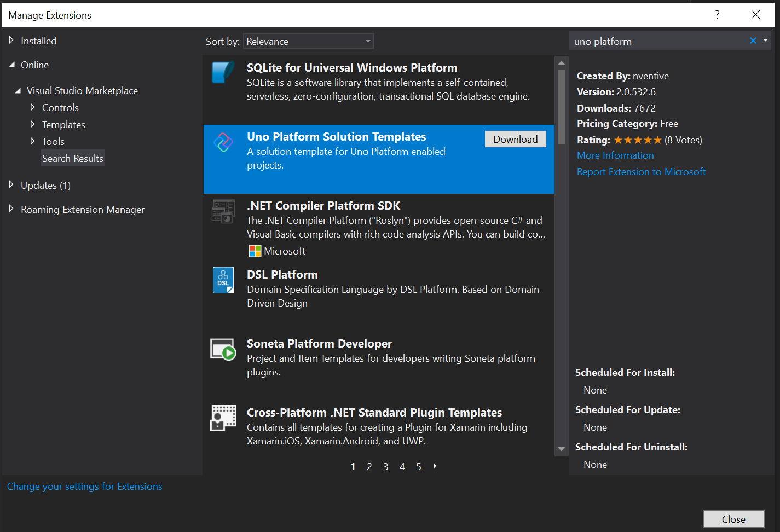The height and width of the screenshot is (532, 780).
Task: Click the Close button
Action: coord(733,519)
